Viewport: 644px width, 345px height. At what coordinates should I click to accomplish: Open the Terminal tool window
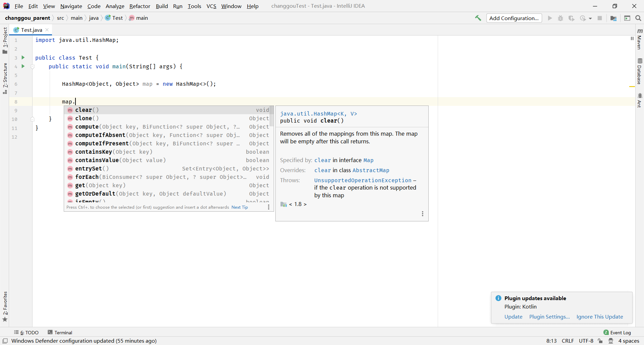[x=60, y=333]
